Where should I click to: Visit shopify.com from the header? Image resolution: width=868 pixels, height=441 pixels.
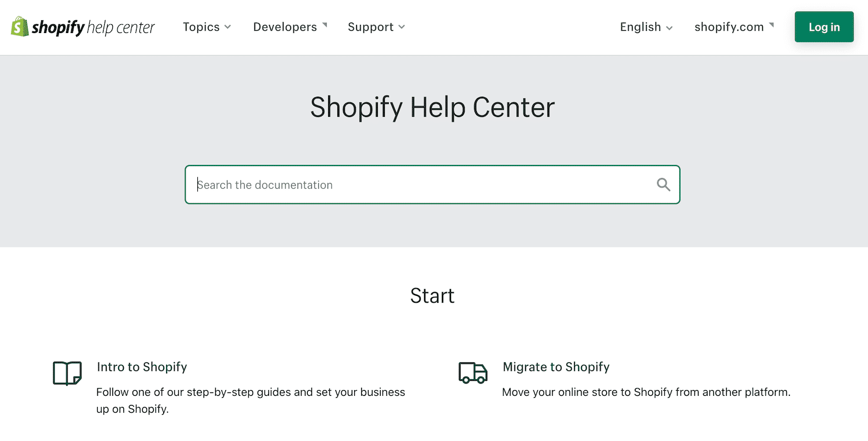pos(729,27)
